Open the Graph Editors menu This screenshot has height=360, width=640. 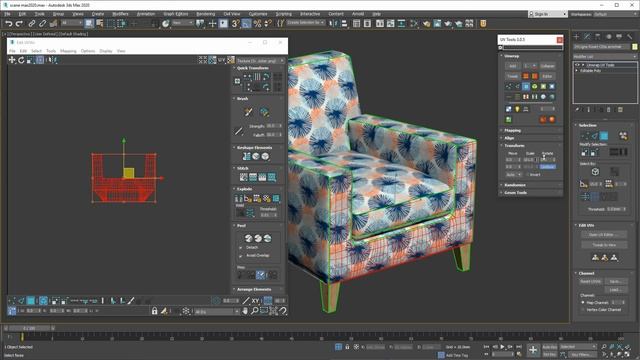tap(176, 14)
